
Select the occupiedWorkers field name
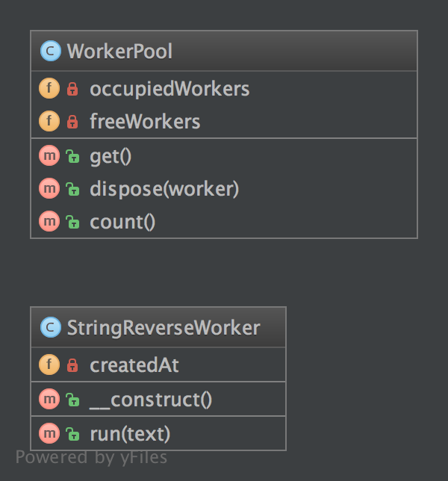(169, 89)
